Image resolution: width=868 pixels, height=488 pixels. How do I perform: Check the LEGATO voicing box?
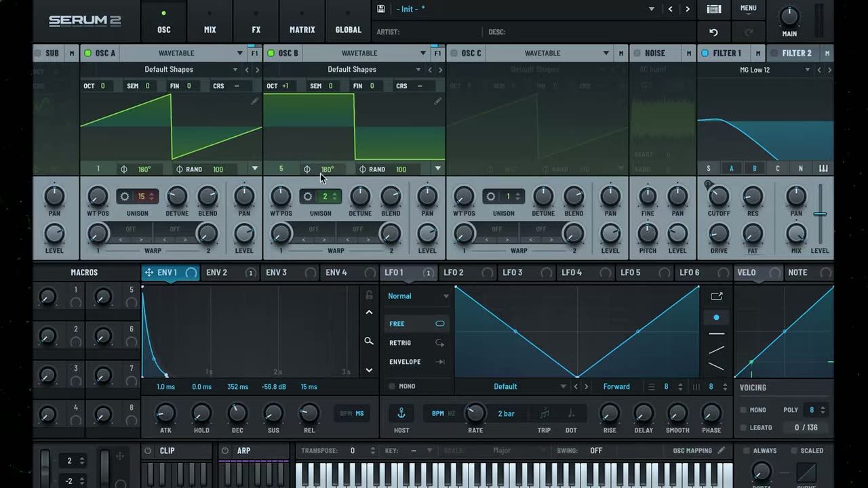744,428
